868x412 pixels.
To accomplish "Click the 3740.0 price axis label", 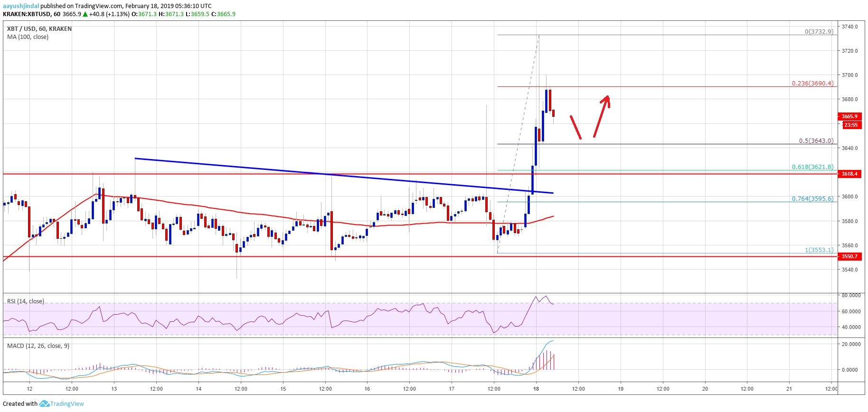I will [x=850, y=27].
